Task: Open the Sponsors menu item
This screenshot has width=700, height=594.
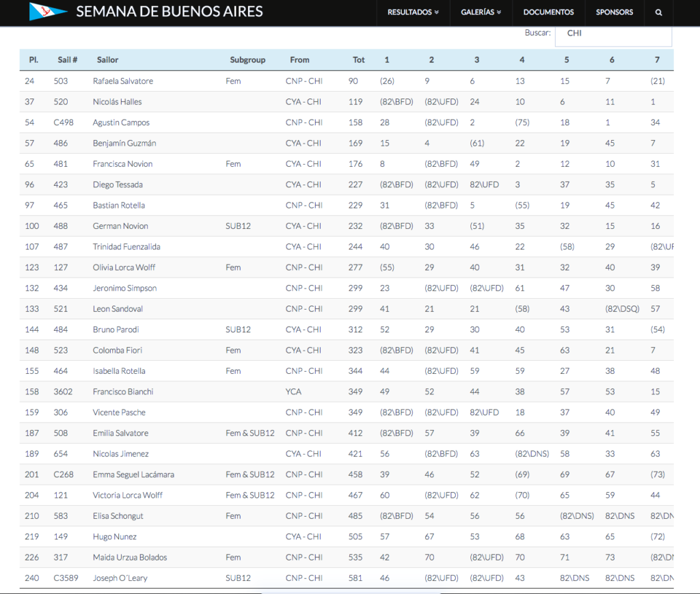Action: tap(614, 12)
